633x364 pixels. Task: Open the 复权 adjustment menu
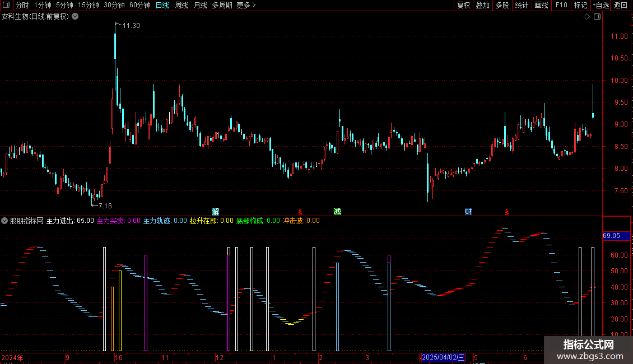(x=463, y=5)
